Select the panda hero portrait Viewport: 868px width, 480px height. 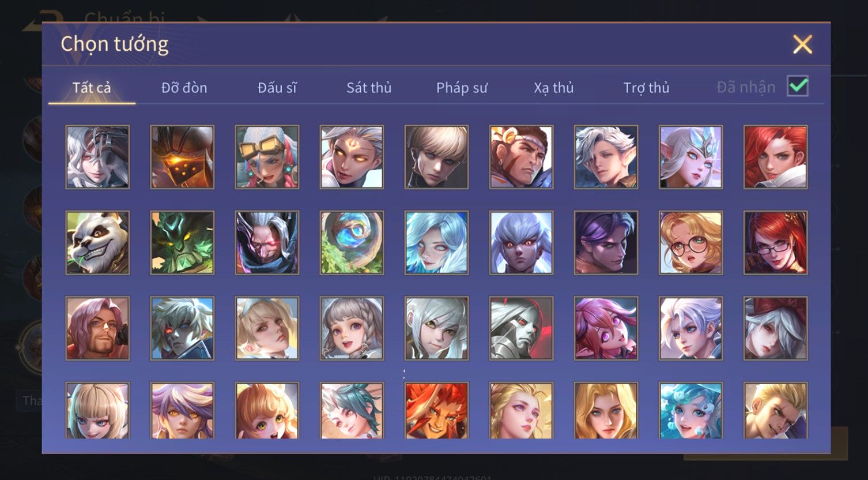pos(97,242)
